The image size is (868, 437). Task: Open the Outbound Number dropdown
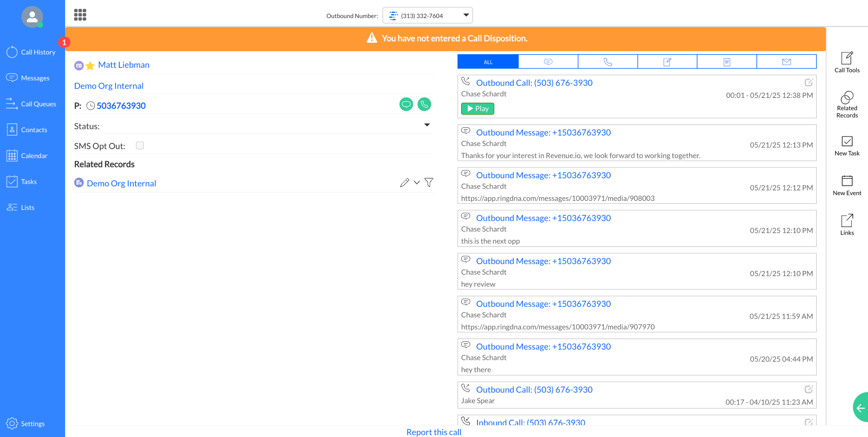pos(466,15)
